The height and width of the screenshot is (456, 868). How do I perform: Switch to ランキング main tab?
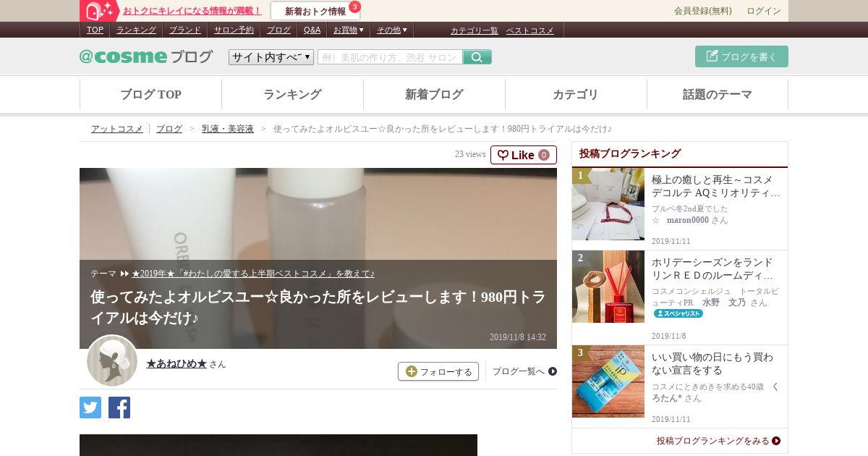tap(292, 94)
